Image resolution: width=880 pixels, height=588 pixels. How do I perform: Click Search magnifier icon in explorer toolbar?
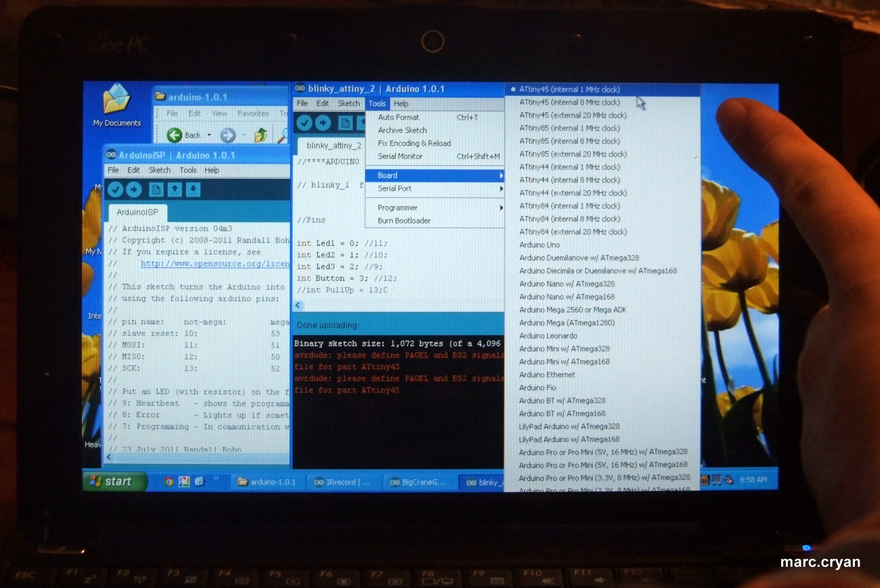(283, 135)
